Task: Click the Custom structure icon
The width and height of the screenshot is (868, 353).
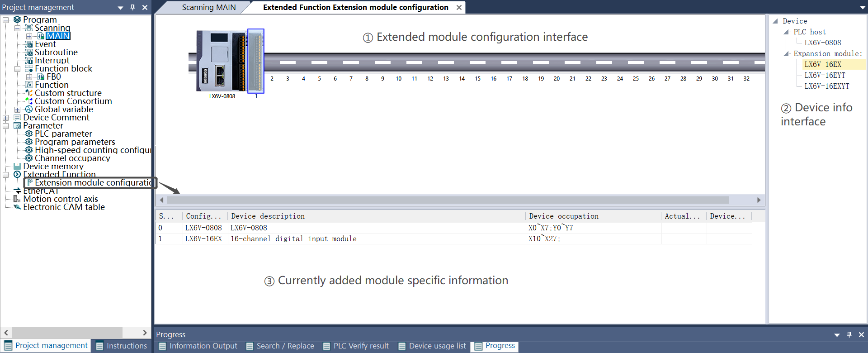Action: (29, 93)
